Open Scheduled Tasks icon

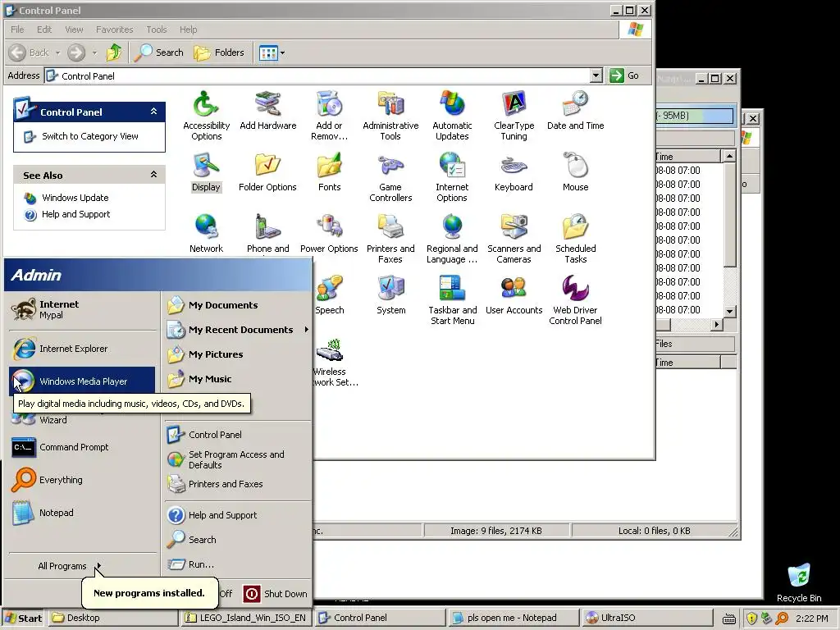575,239
